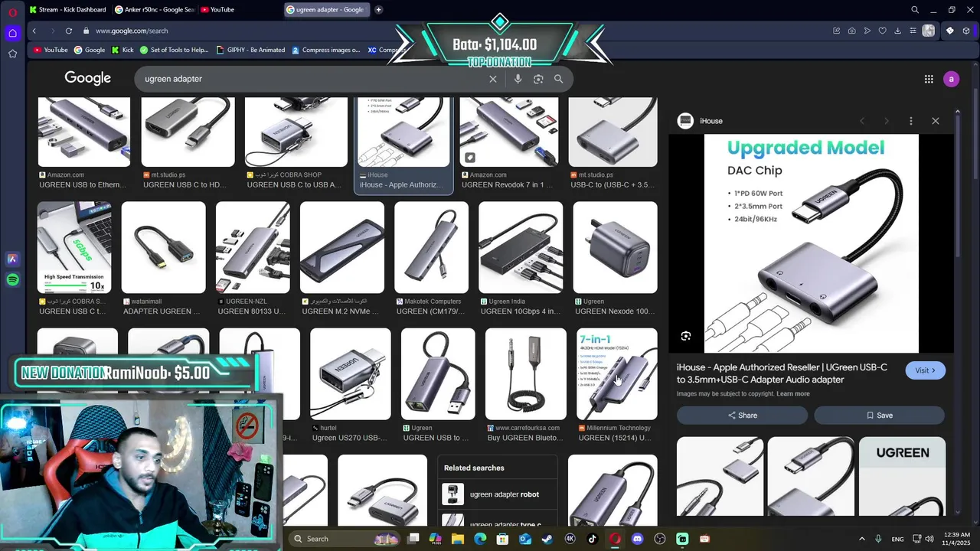Image resolution: width=980 pixels, height=551 pixels.
Task: Click Google logo to go home
Action: (87, 78)
